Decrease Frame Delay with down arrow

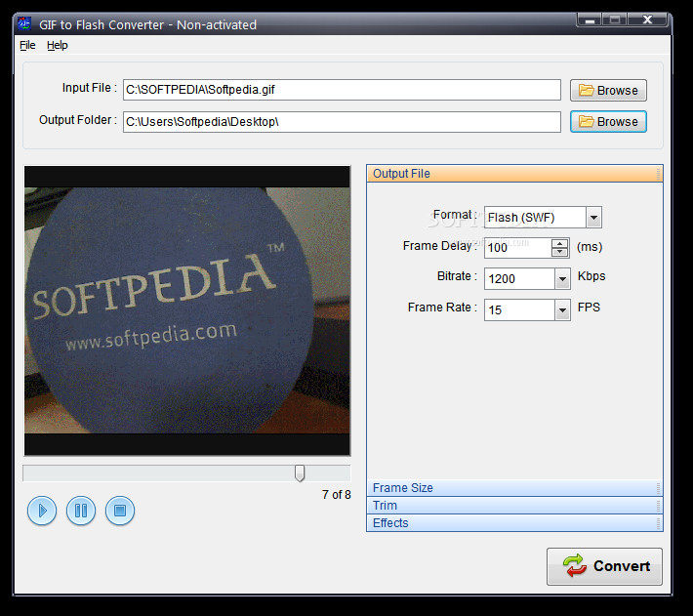(560, 252)
